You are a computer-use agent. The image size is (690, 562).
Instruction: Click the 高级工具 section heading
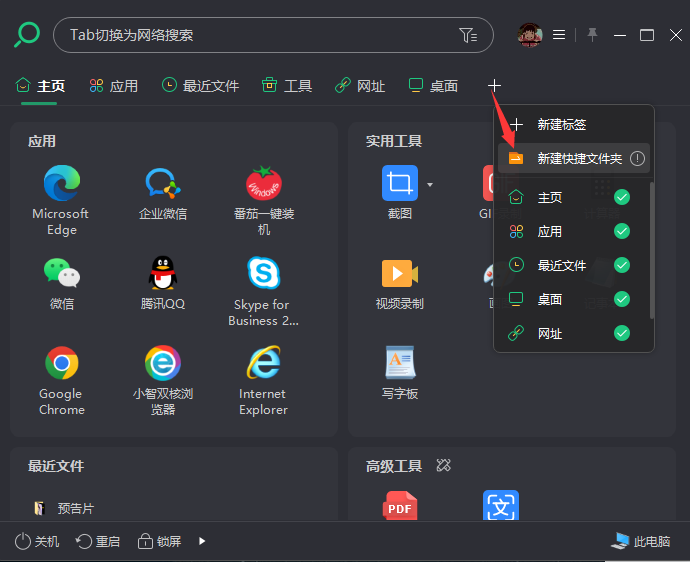394,466
